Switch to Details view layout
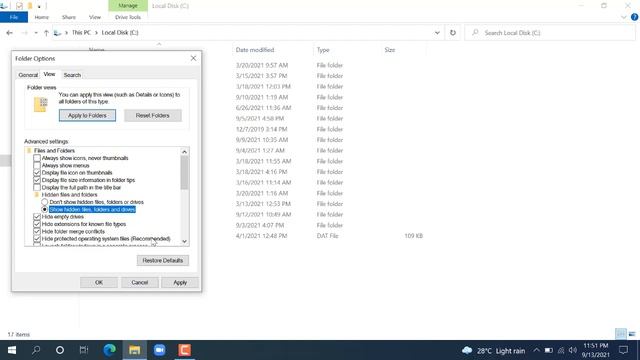 tap(621, 334)
